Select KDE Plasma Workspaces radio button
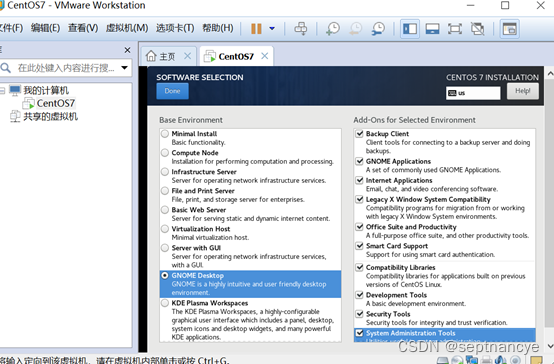 tap(165, 303)
